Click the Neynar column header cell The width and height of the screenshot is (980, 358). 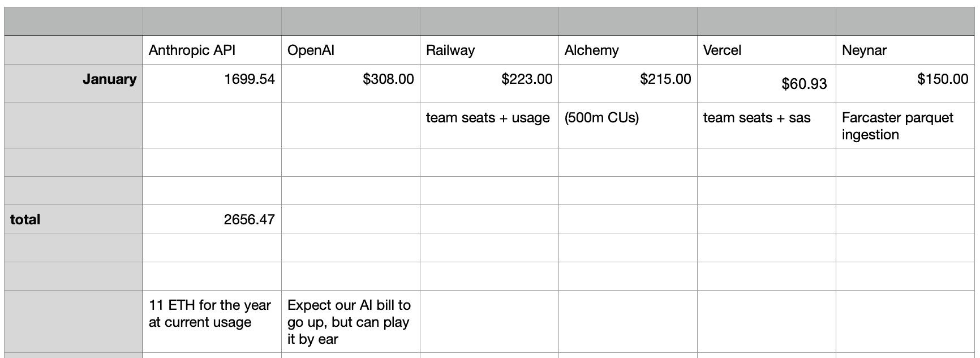(x=905, y=50)
